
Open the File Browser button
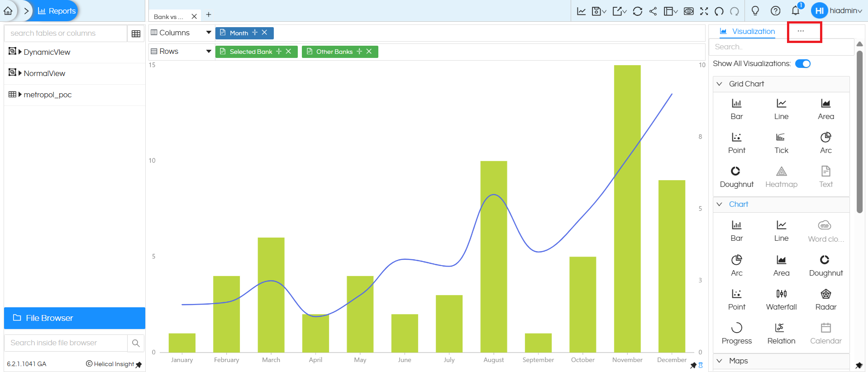[75, 318]
